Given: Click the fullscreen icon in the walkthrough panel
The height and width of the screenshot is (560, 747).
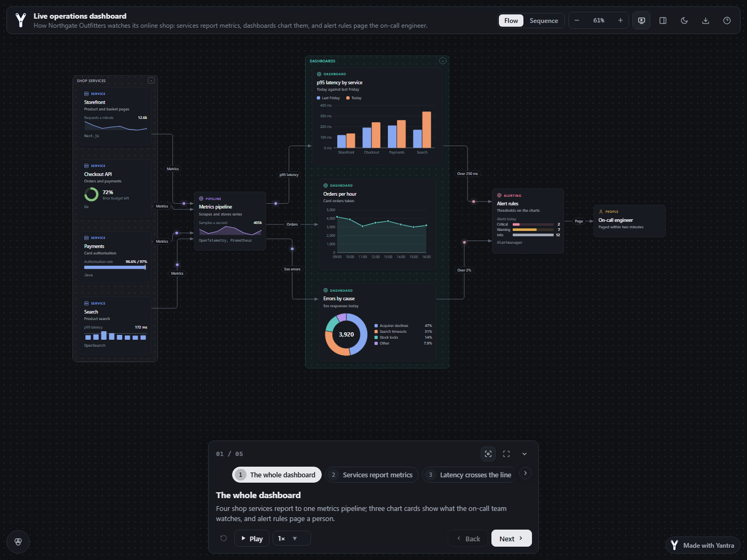Looking at the screenshot, I should tap(506, 454).
